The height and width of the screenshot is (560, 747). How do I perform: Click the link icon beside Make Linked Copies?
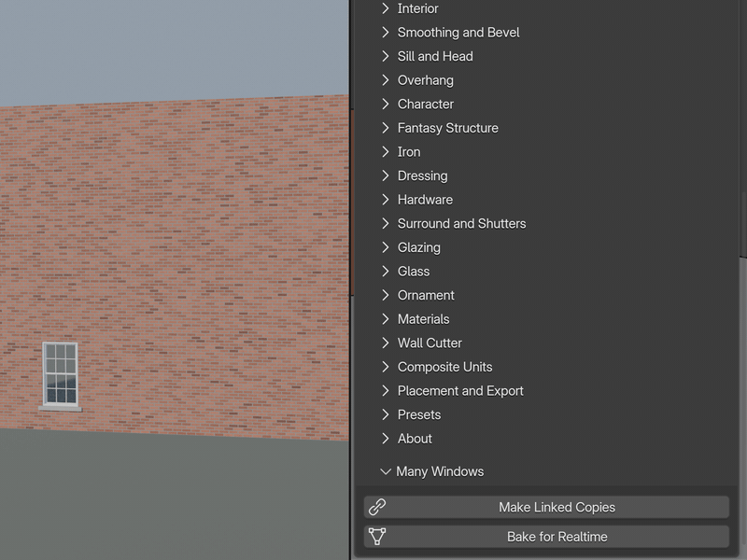[x=377, y=507]
